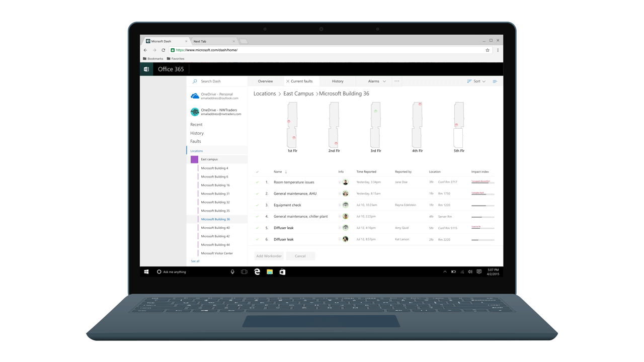Bookmark this page with the star
Viewport: 644px width, 362px height.
coord(488,50)
